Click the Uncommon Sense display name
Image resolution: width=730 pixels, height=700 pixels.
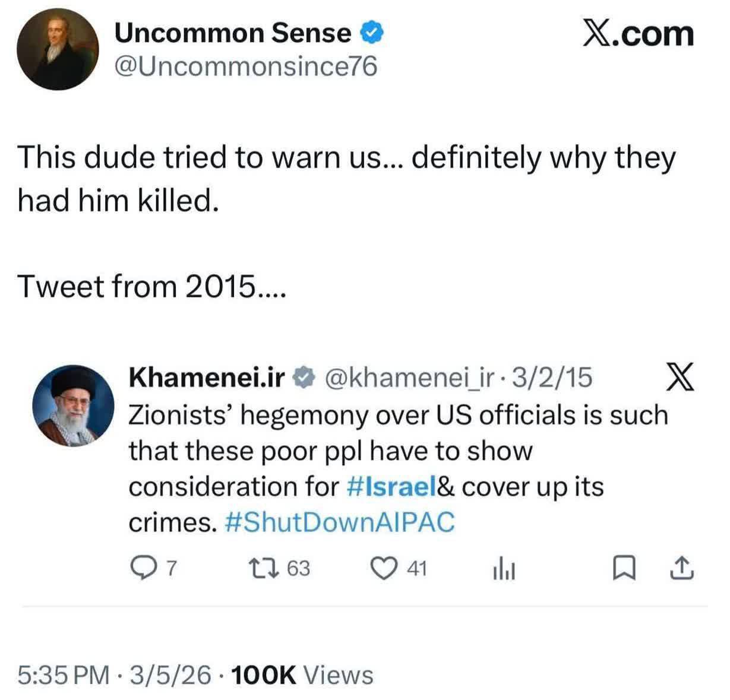(232, 33)
